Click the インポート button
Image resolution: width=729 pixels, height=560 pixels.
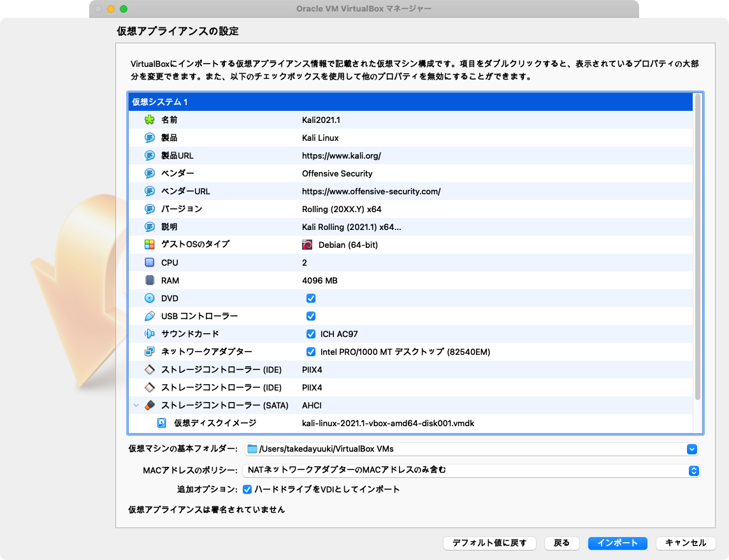(617, 543)
